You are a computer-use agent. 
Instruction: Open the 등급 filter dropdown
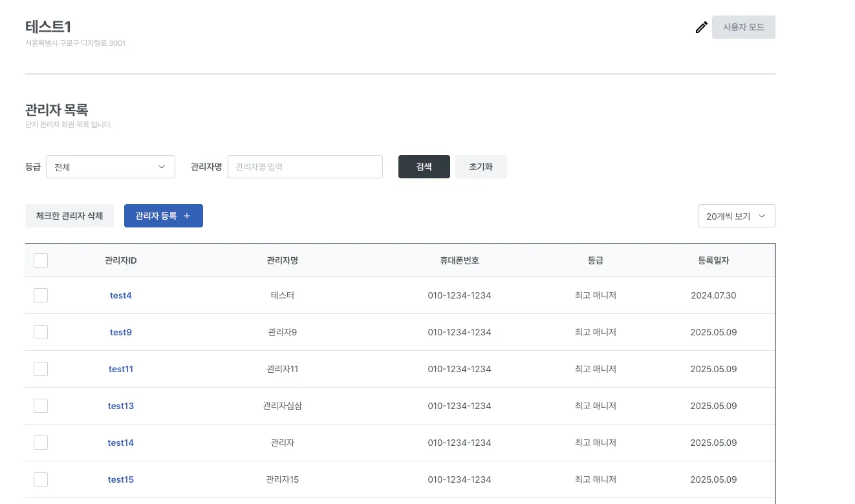[x=111, y=167]
